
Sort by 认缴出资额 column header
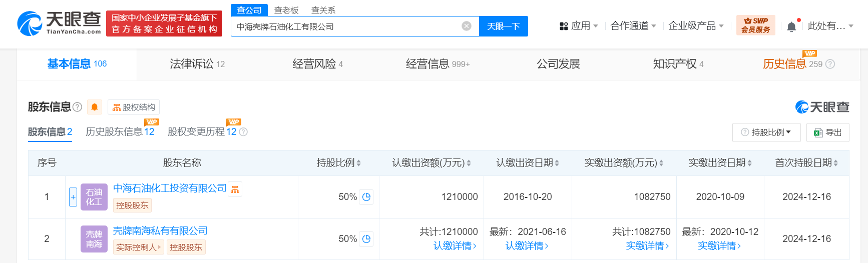coord(431,163)
